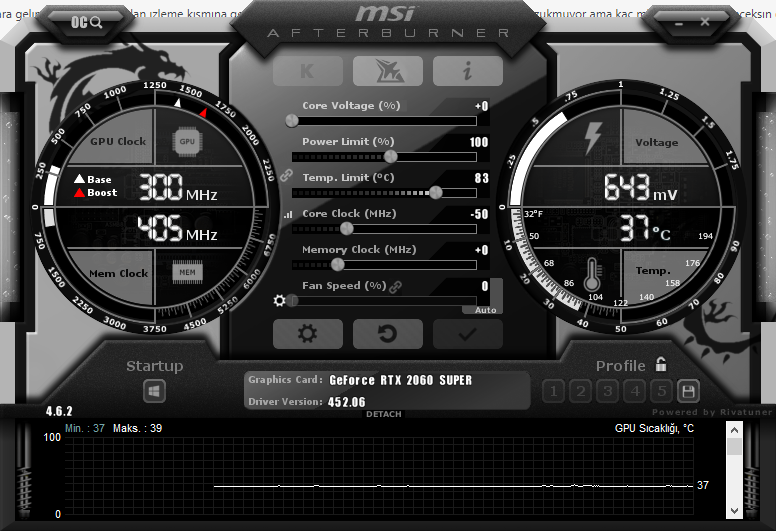Click the GeForce RTX 2060 SUPER card name

coord(401,380)
